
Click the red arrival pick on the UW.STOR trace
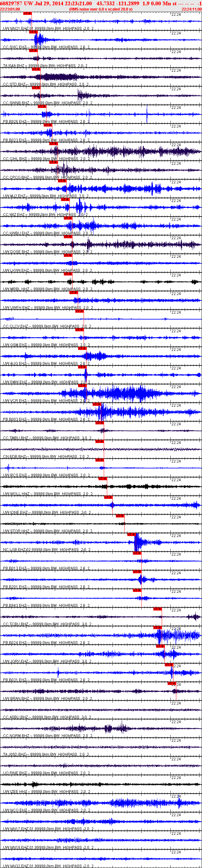[x=120, y=516]
